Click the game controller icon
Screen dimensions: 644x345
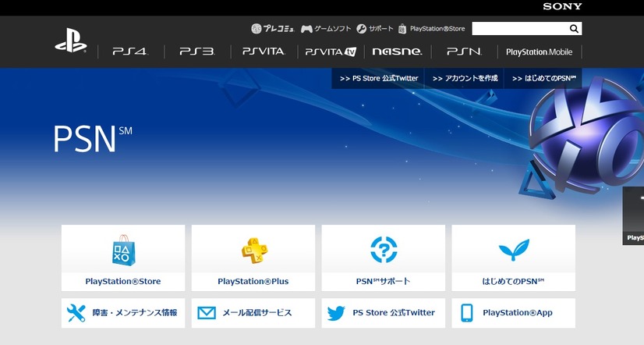pos(306,29)
